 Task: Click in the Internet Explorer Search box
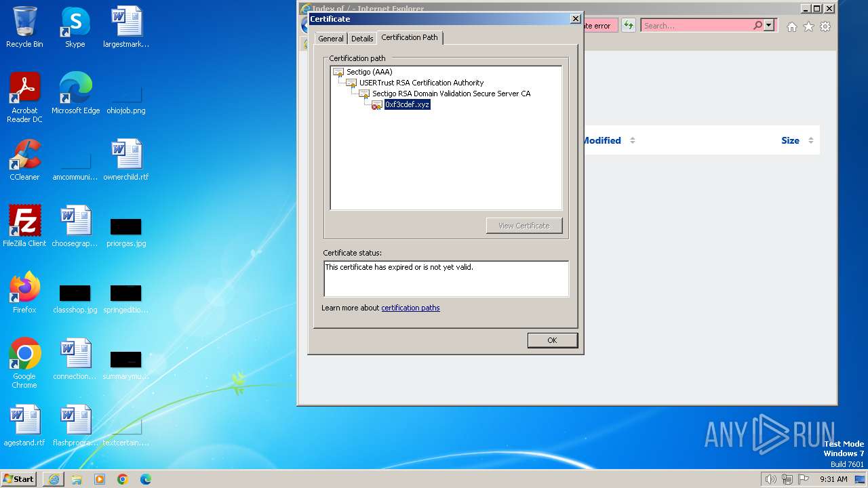(x=696, y=26)
